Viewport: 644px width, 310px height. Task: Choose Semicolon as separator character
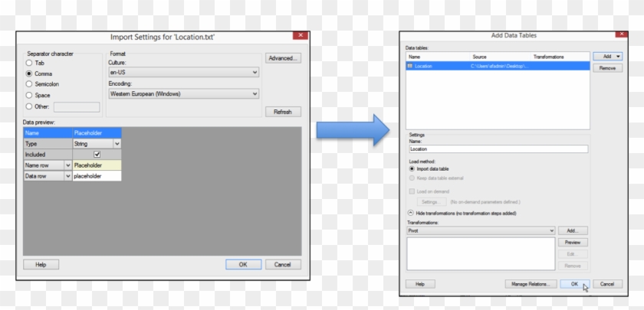(30, 84)
